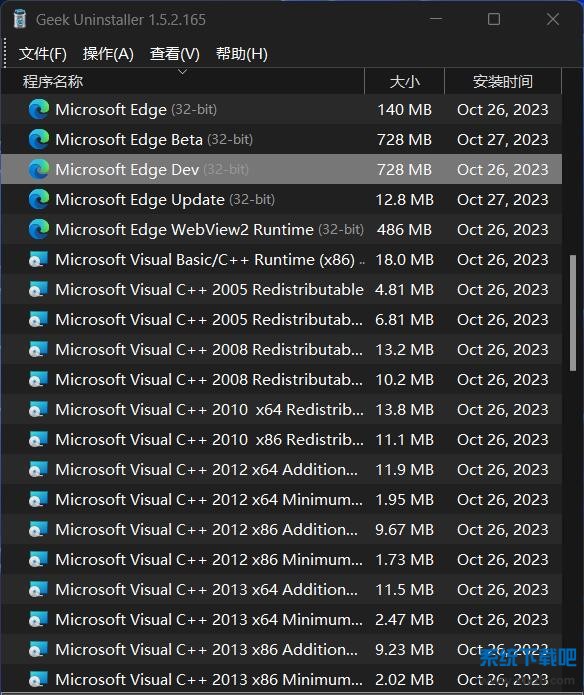Click the Microsoft Edge browser icon
The width and height of the screenshot is (584, 695).
39,109
